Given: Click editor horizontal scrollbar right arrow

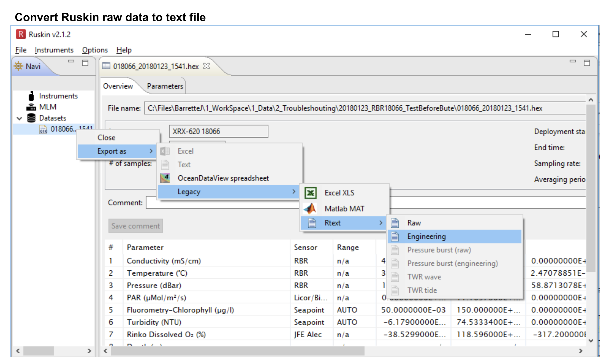Looking at the screenshot, I should pyautogui.click(x=580, y=351).
